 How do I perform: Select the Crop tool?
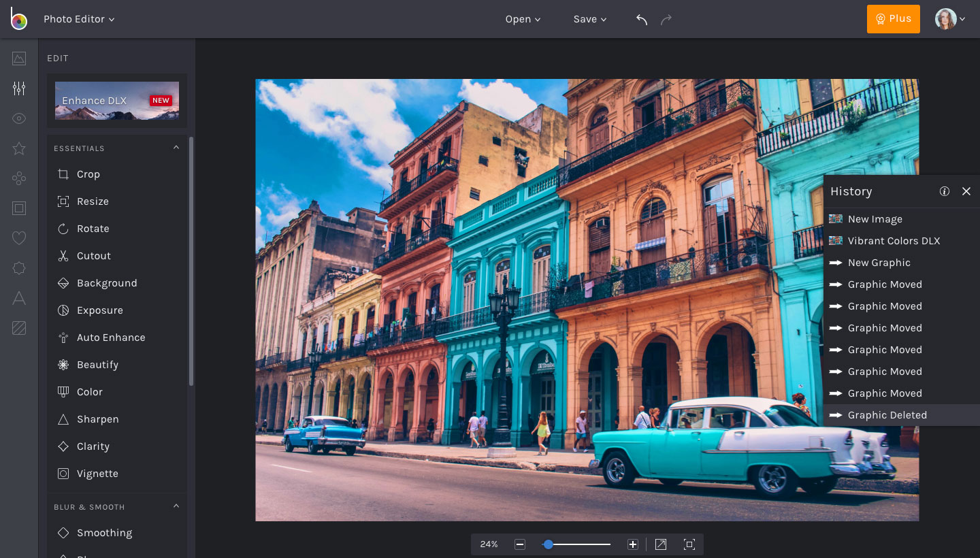tap(88, 174)
